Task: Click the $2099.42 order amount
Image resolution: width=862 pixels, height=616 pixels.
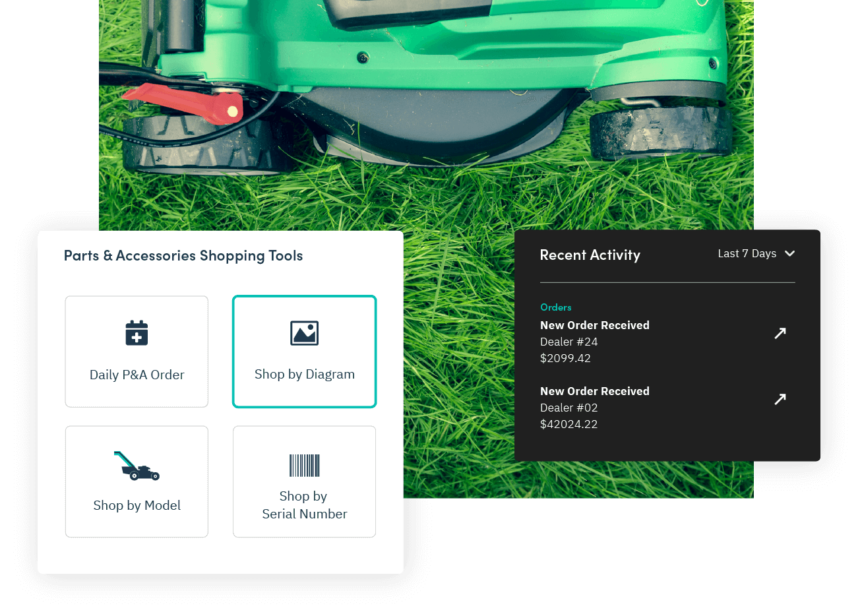Action: 565,358
